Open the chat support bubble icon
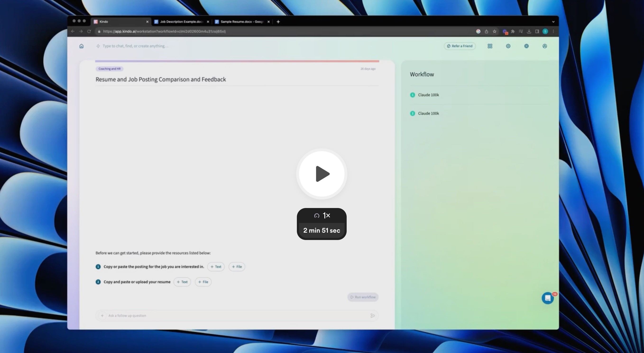This screenshot has height=353, width=644. pyautogui.click(x=547, y=298)
